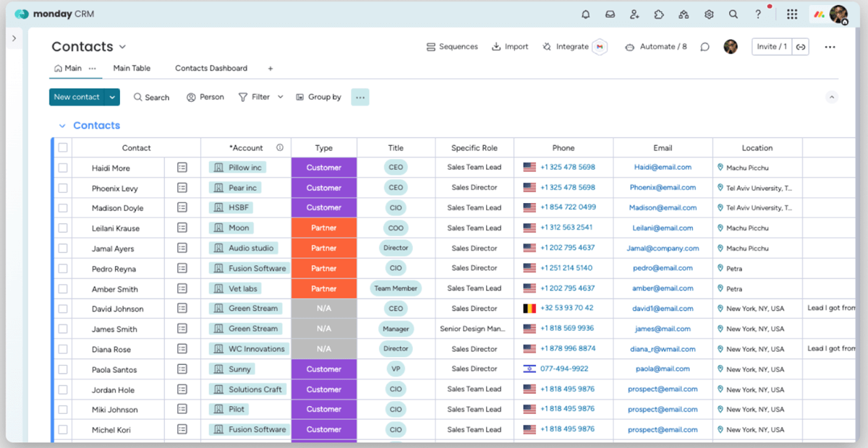Open Import from the board header

(x=510, y=47)
